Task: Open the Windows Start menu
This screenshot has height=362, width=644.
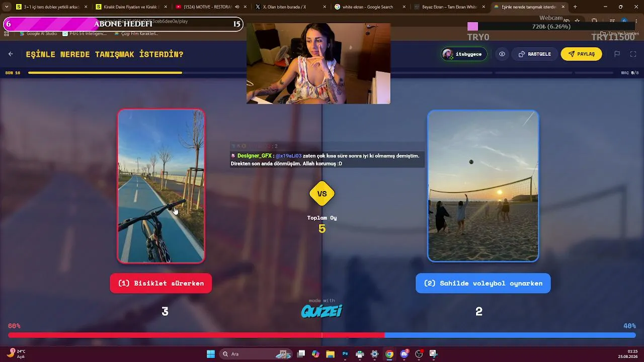Action: point(211,354)
